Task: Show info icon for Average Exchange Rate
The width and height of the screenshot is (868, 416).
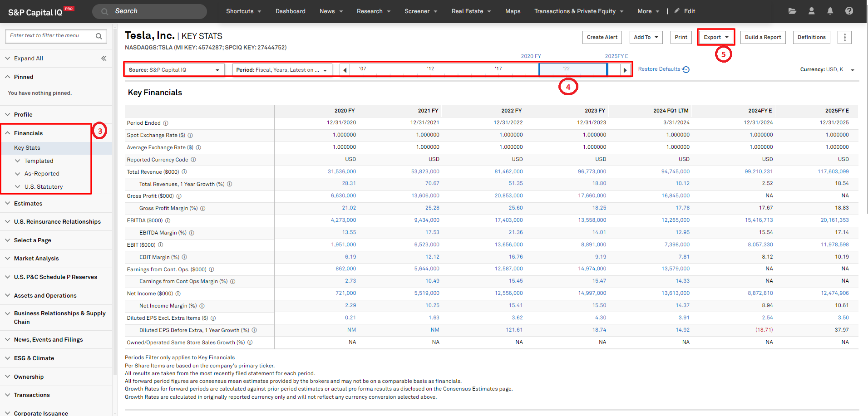Action: (x=198, y=147)
